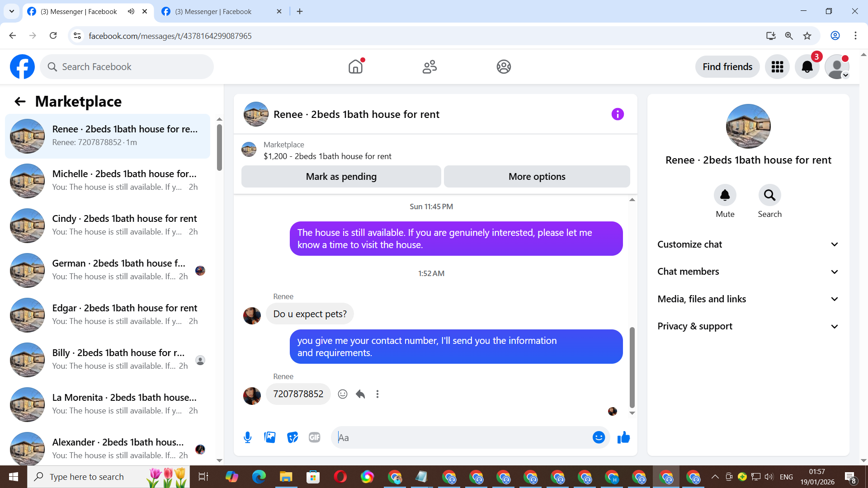Open Renee's profile picture beside 'Do u expect pets?'

pyautogui.click(x=252, y=316)
